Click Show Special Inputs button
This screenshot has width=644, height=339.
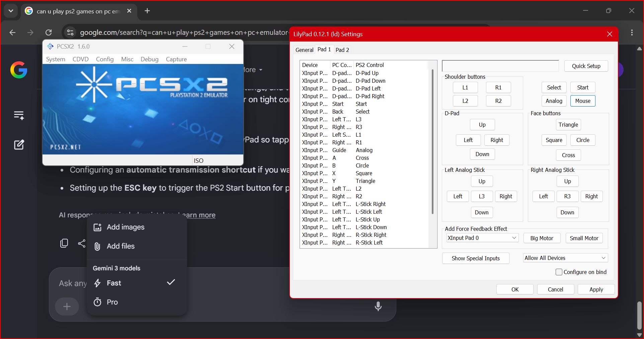click(476, 258)
